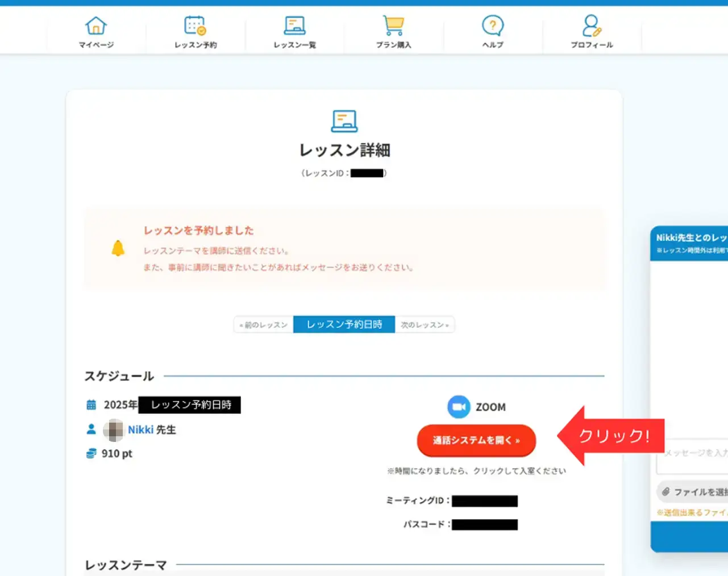Click the My Page home icon
Screen dimensions: 728x576
[x=96, y=26]
